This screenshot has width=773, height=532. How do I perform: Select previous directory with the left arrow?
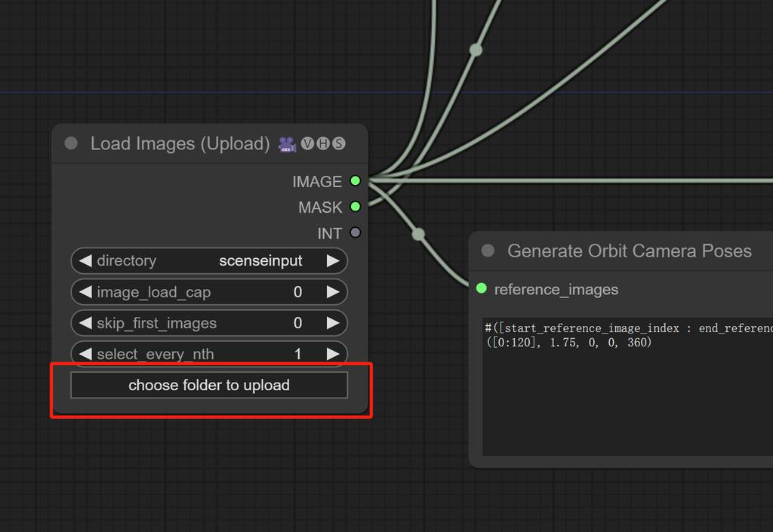tap(85, 261)
